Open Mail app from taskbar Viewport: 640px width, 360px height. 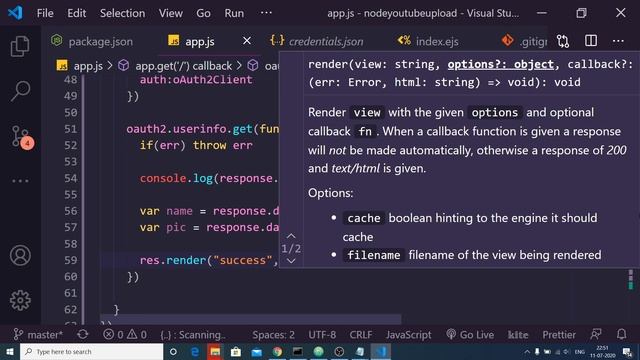256,351
